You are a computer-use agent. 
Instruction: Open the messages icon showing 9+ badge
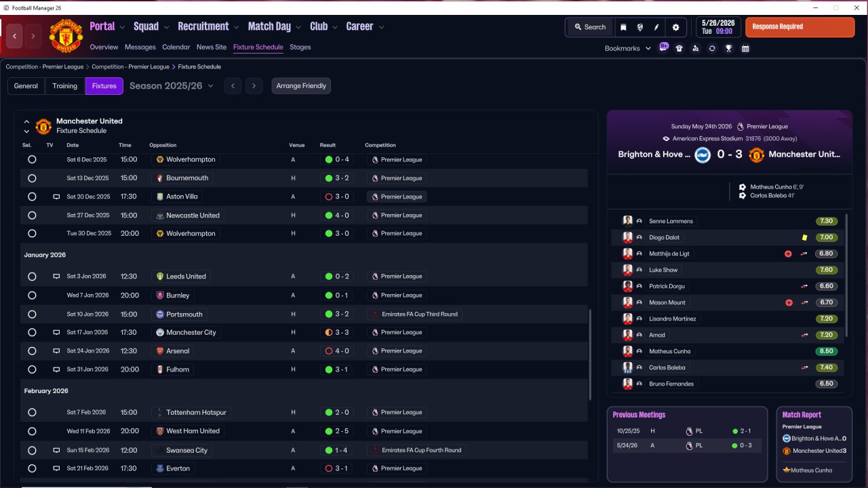click(663, 48)
